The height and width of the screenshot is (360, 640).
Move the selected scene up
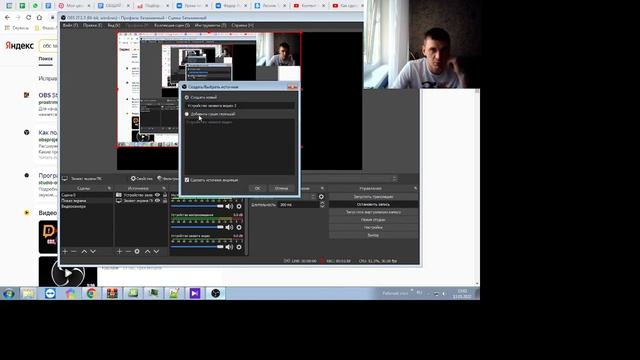click(x=84, y=251)
